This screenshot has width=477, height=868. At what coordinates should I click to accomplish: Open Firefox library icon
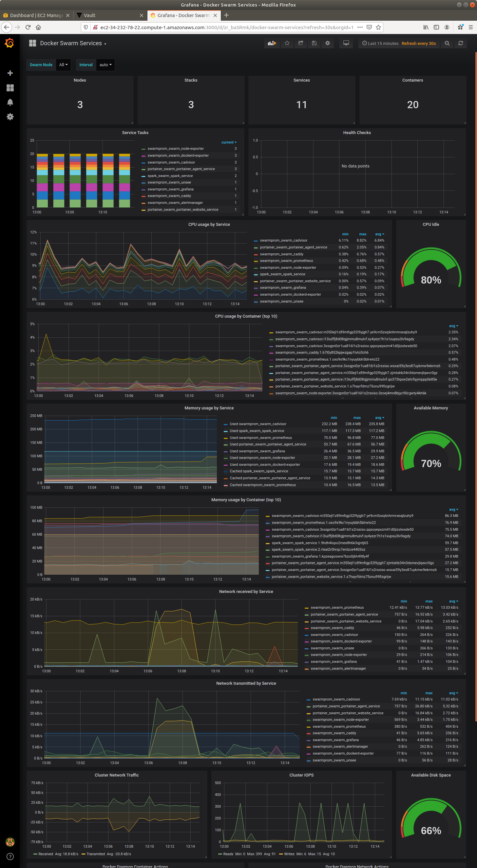click(x=426, y=27)
